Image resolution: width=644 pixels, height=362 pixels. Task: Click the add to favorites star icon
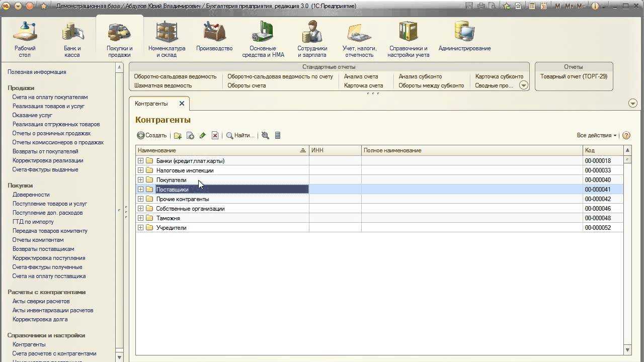pos(507,6)
